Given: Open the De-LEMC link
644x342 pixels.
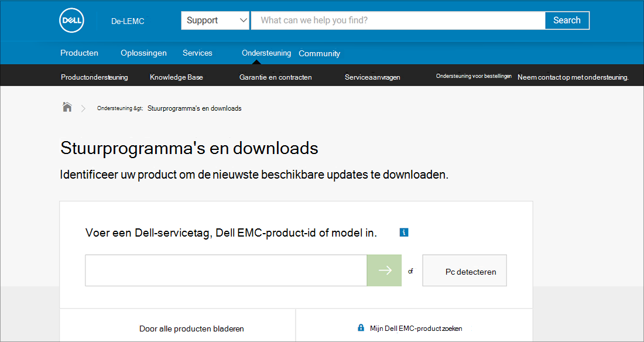Looking at the screenshot, I should [x=128, y=21].
